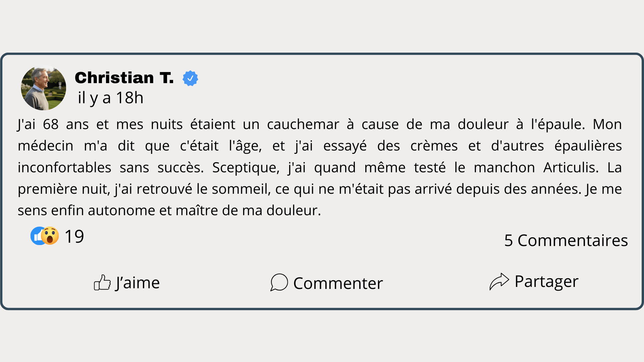644x362 pixels.
Task: View the 19 reactions count
Action: coord(74,236)
